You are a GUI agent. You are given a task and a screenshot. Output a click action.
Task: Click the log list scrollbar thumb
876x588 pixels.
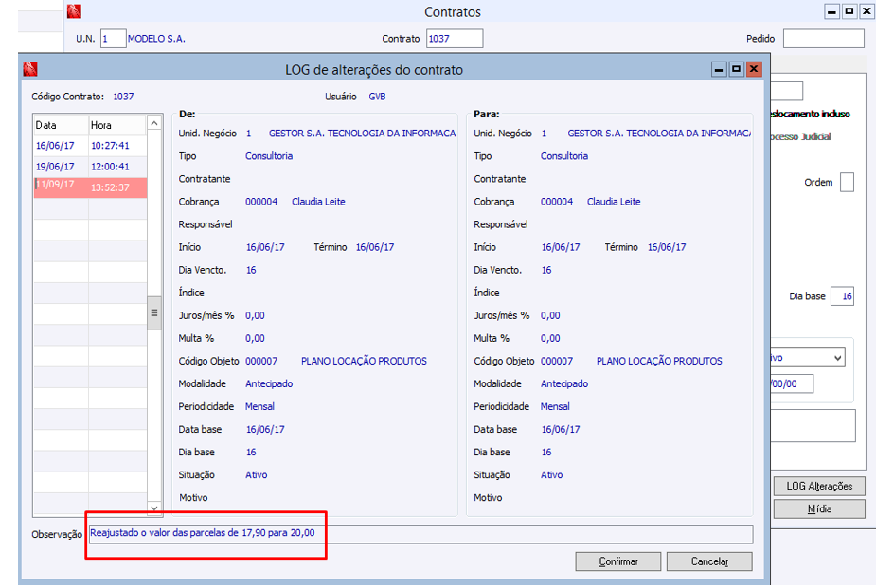[154, 312]
